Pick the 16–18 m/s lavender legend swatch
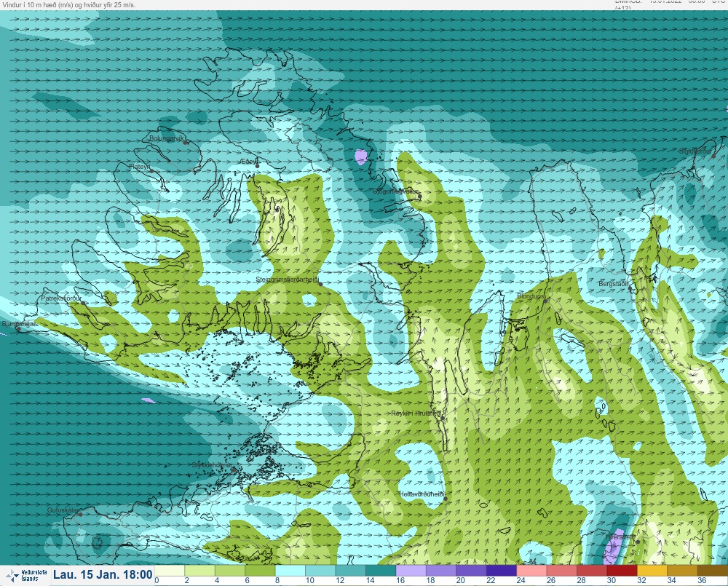The image size is (728, 586). pyautogui.click(x=411, y=570)
